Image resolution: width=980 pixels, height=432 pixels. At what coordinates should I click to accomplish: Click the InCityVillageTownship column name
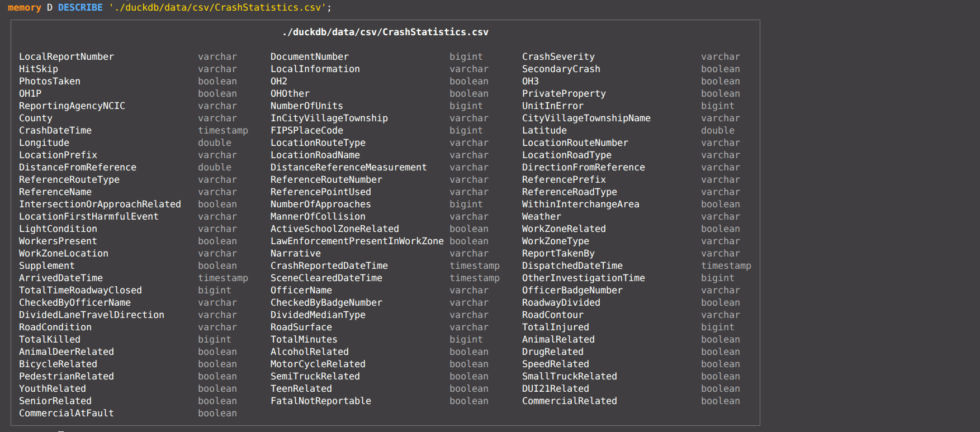click(329, 118)
